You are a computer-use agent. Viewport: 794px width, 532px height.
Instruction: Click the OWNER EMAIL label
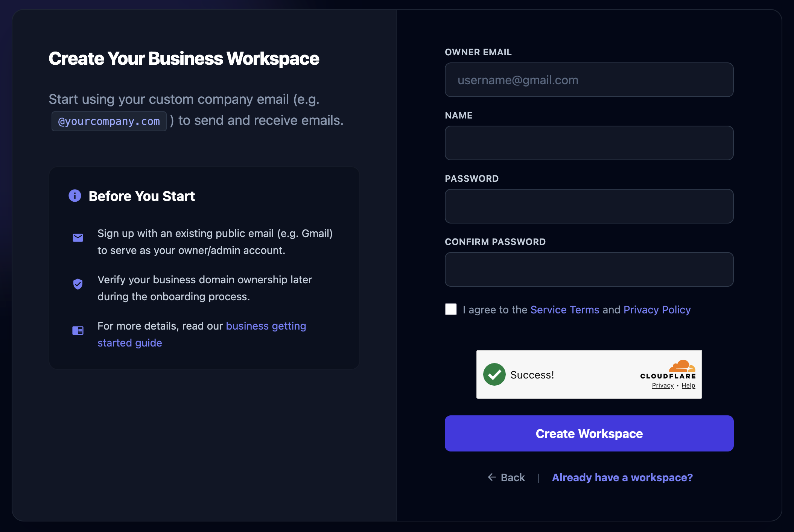tap(478, 52)
